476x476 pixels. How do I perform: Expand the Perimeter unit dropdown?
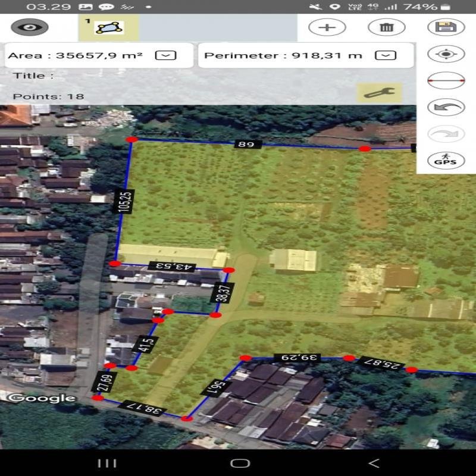(x=386, y=55)
